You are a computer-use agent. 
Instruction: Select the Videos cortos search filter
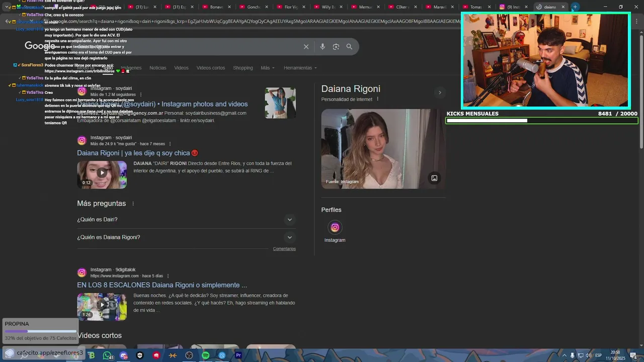(x=210, y=68)
